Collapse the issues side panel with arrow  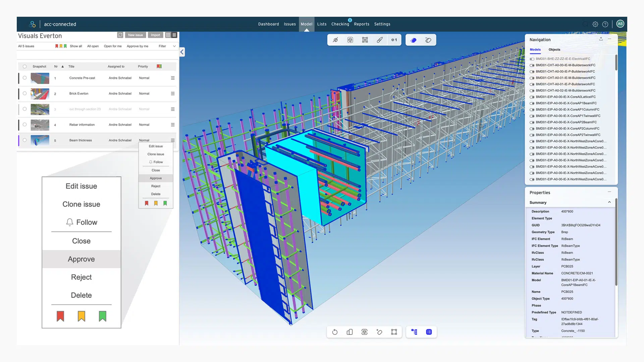click(182, 52)
